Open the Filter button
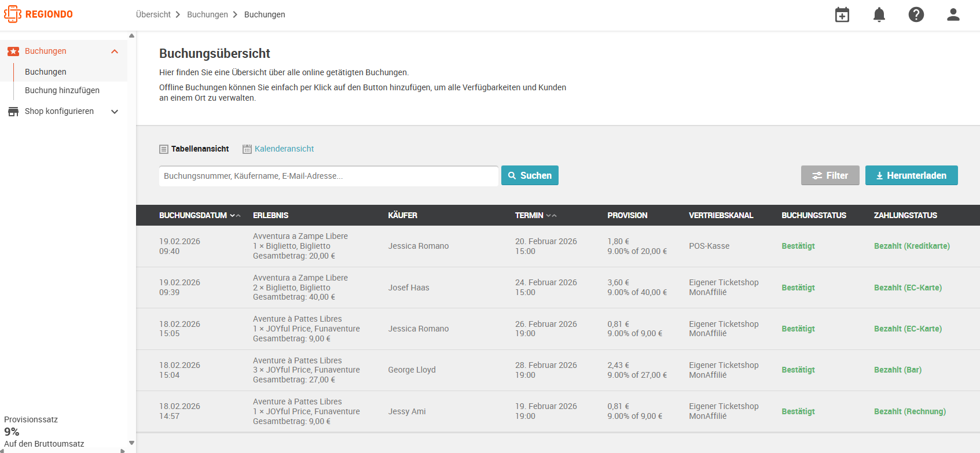Viewport: 980px width, 453px height. [830, 175]
